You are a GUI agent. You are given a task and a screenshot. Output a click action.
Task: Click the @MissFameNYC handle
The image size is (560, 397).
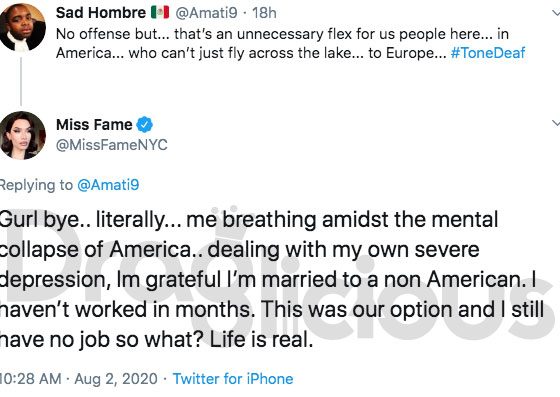[x=112, y=145]
